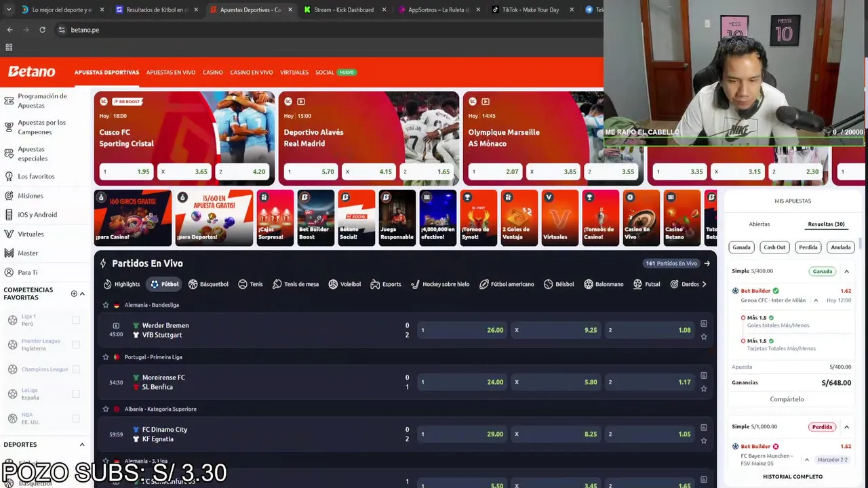Screen dimensions: 868x488
Task: Toggle the Perdida filter chip
Action: (x=808, y=247)
